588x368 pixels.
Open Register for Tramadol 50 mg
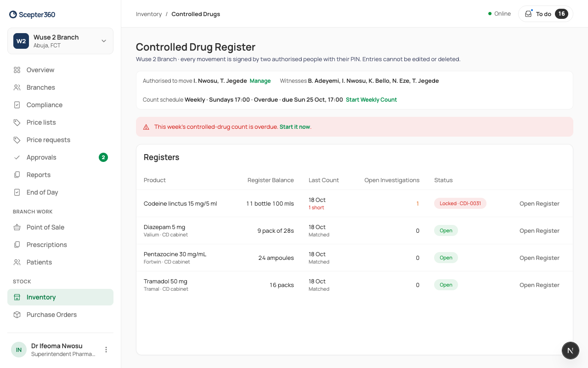[539, 285]
